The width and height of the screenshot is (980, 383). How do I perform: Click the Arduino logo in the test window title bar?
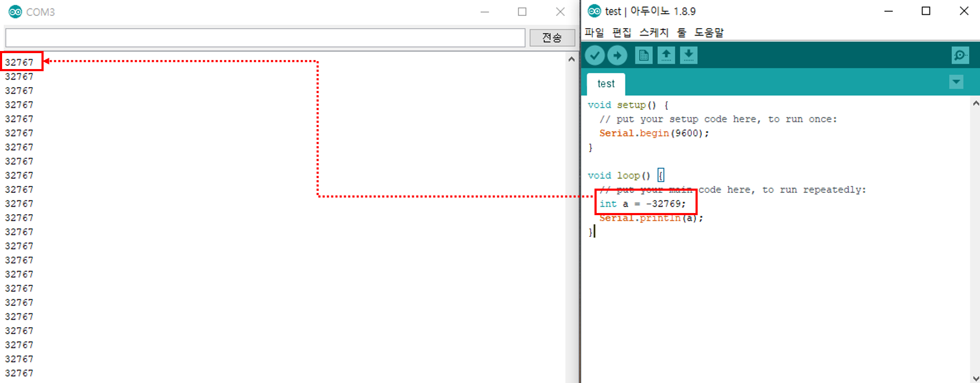point(594,11)
